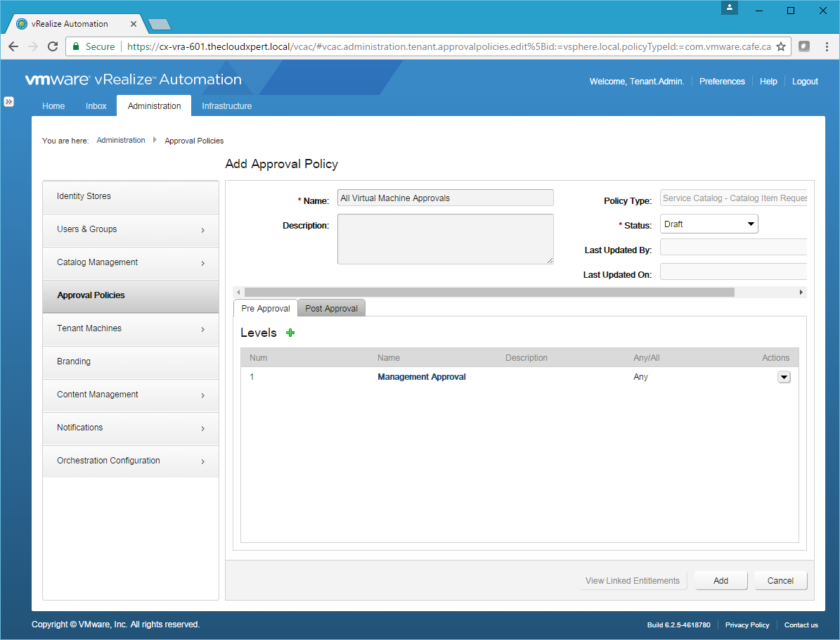Image resolution: width=840 pixels, height=640 pixels.
Task: Expand the Users & Groups menu
Action: pyautogui.click(x=131, y=229)
